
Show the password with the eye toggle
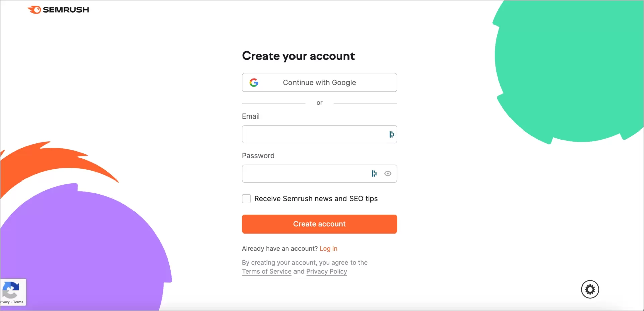point(388,173)
